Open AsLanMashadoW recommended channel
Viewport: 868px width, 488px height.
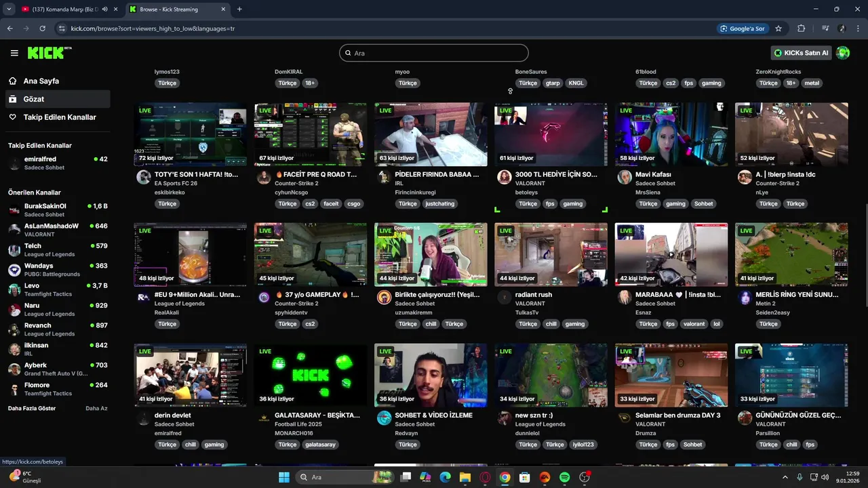58,230
